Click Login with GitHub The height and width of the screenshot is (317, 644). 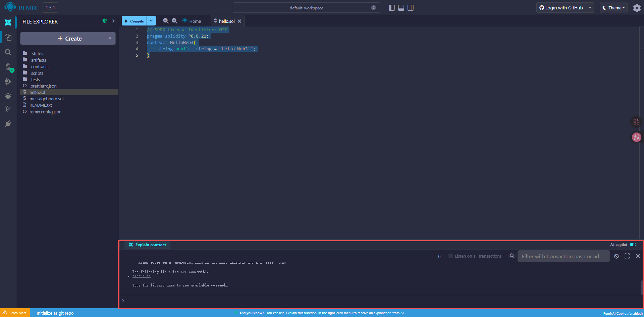pos(561,8)
